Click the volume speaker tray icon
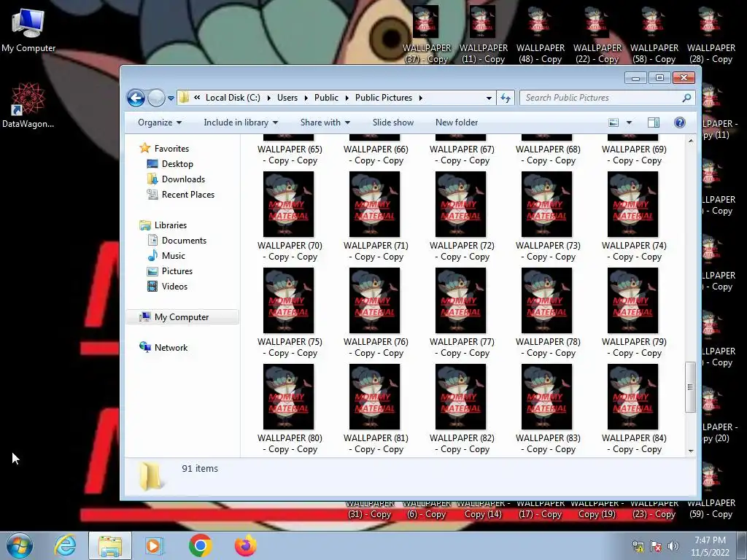Image resolution: width=747 pixels, height=560 pixels. coord(673,546)
